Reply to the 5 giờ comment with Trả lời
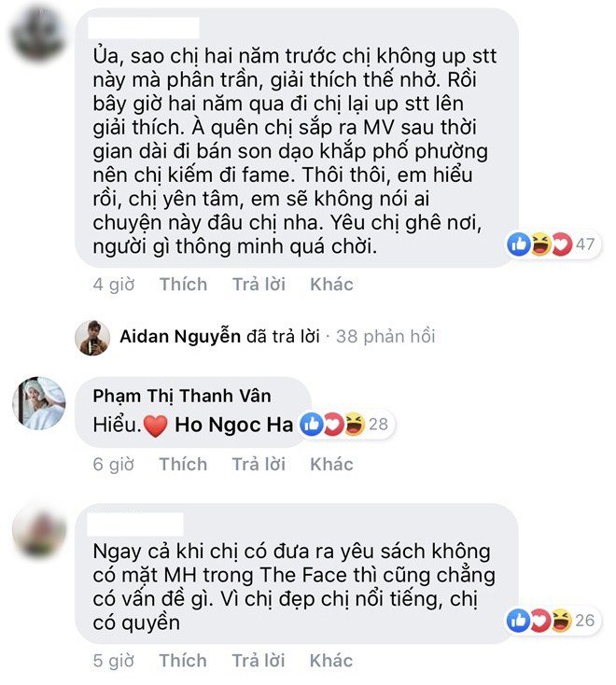This screenshot has height=685, width=616. [x=259, y=661]
